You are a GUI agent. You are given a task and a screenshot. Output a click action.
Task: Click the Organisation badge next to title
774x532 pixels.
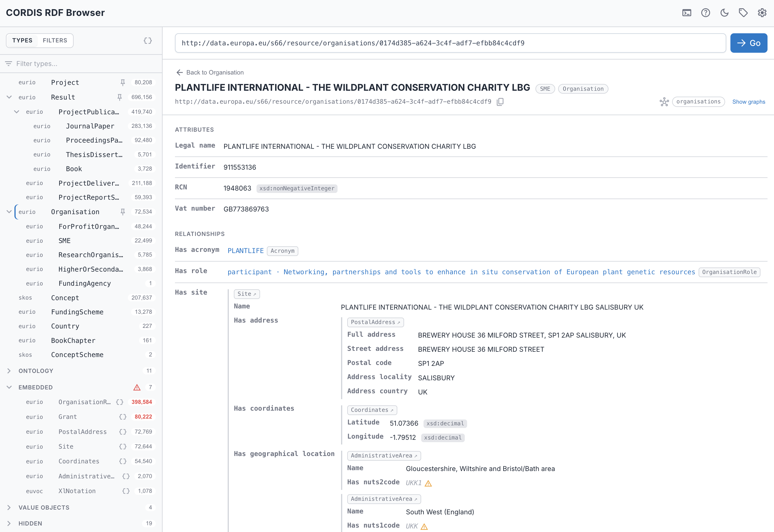(583, 89)
